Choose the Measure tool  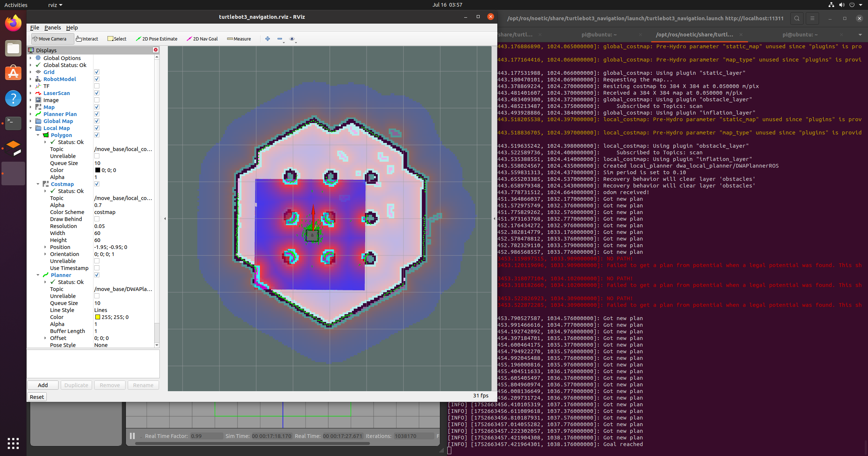[x=239, y=39]
